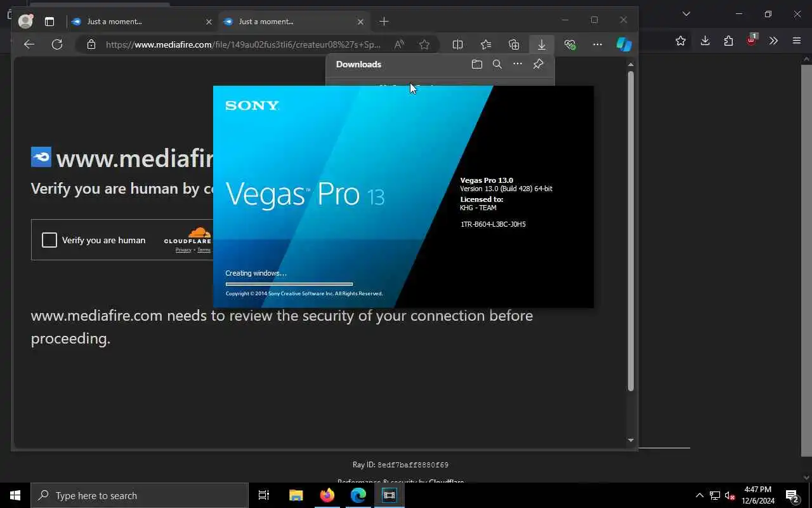
Task: Open the Edge profile avatar menu
Action: click(25, 21)
